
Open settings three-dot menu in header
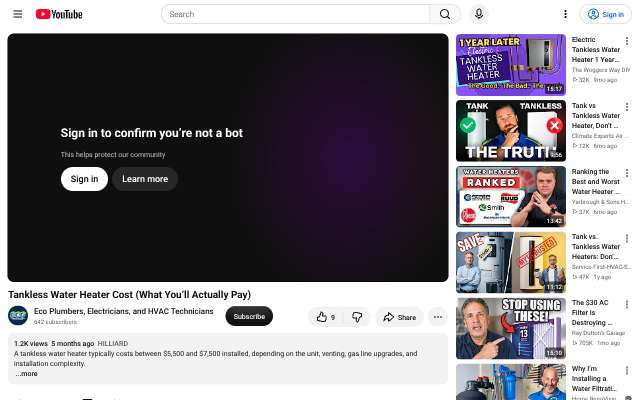pos(565,14)
